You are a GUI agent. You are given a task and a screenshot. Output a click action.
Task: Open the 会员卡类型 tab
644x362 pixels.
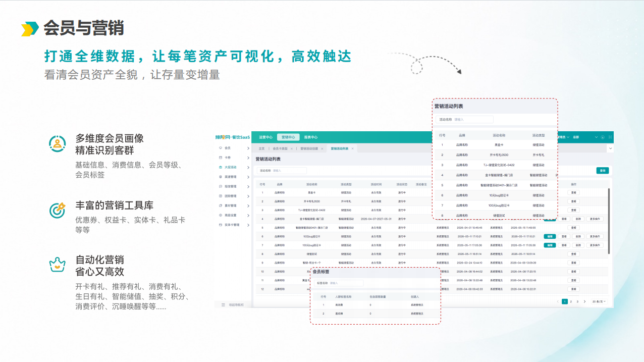(x=281, y=149)
